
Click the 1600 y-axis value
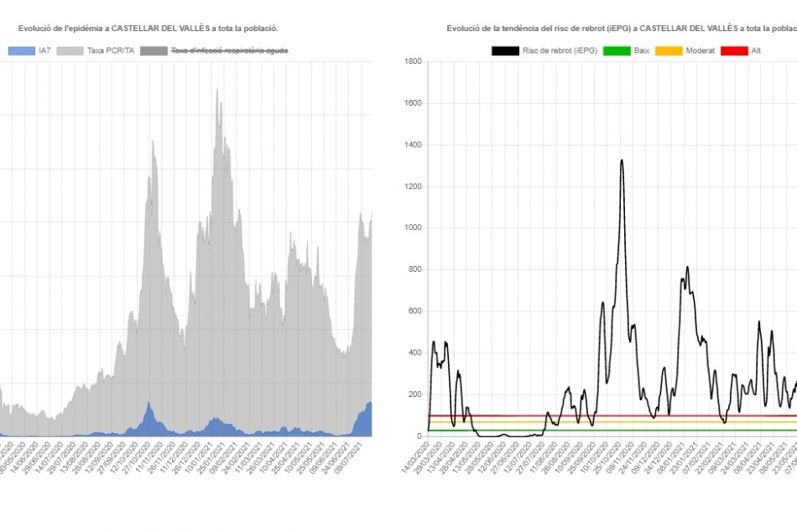pyautogui.click(x=413, y=102)
